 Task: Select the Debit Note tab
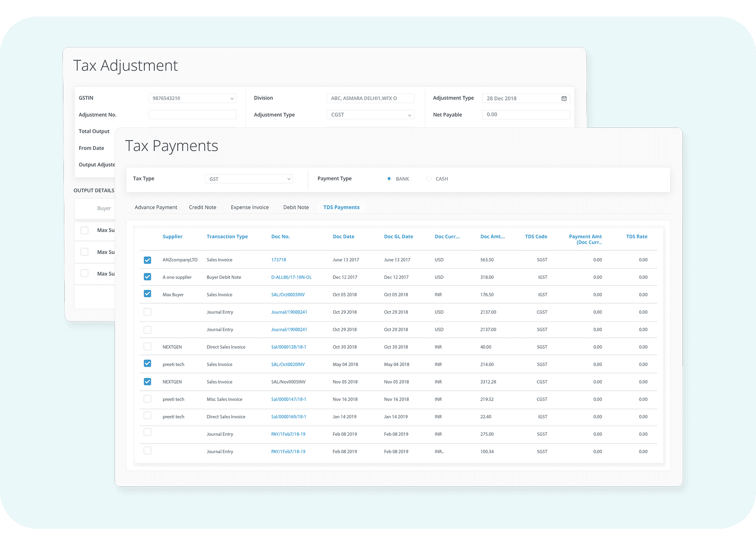(x=296, y=208)
